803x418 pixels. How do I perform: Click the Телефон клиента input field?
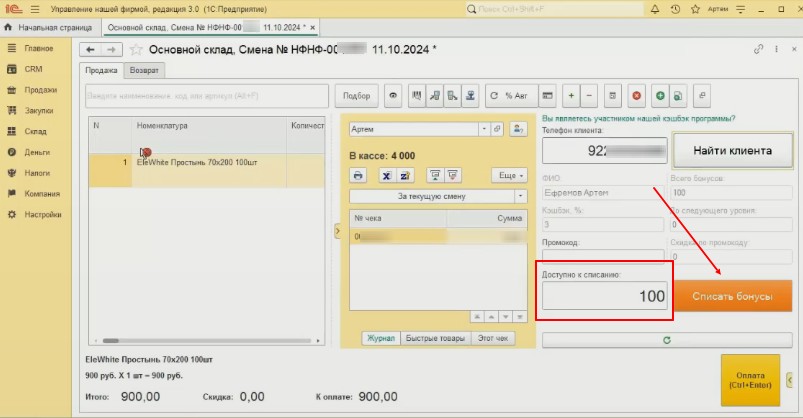point(604,151)
